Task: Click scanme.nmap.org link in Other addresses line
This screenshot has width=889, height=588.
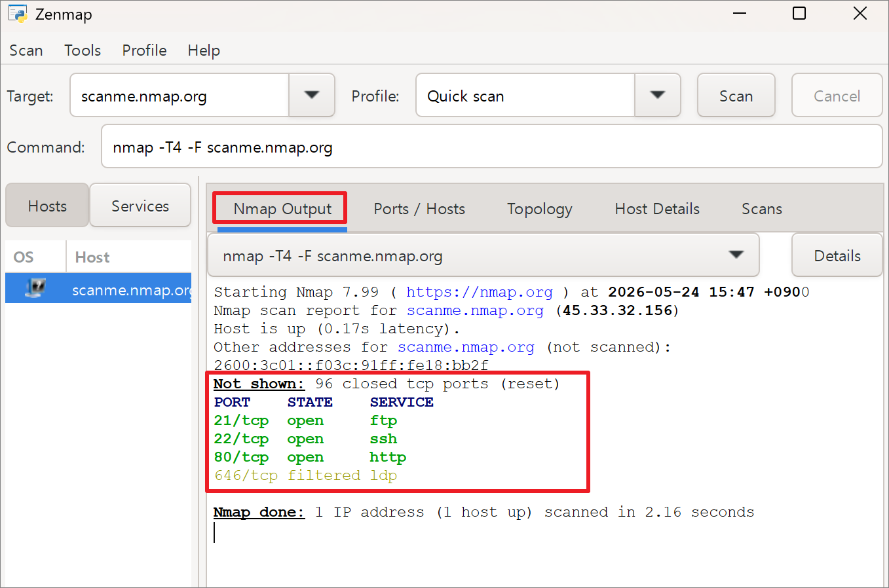Action: 466,347
